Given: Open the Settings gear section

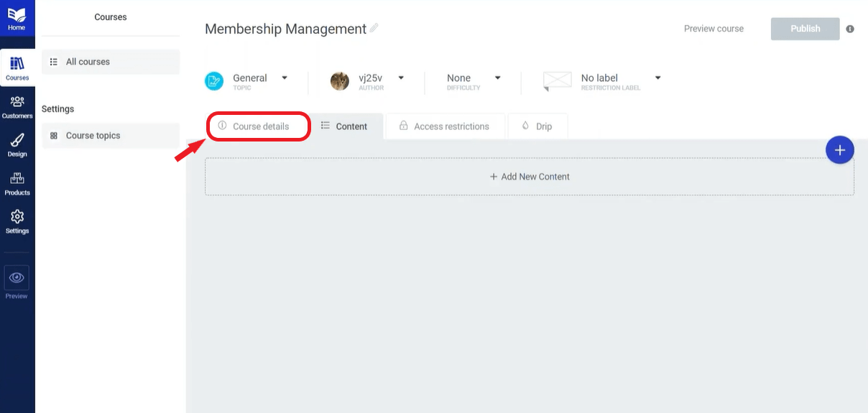Looking at the screenshot, I should [17, 222].
